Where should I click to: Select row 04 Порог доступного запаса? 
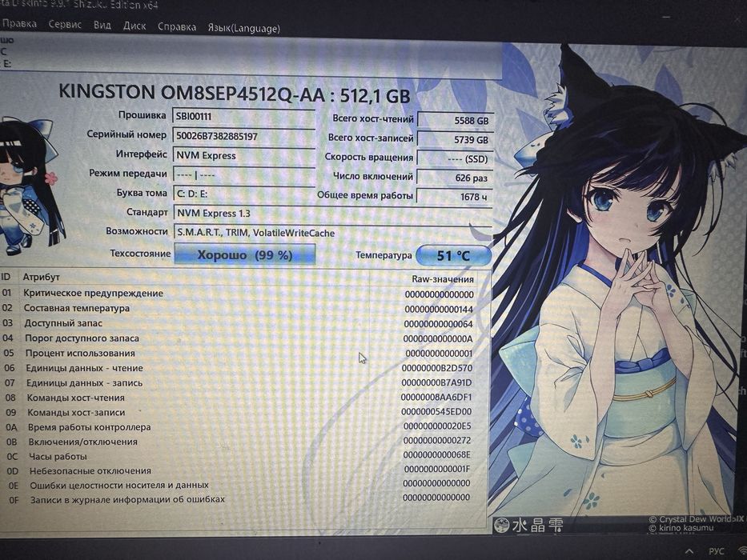pos(239,338)
